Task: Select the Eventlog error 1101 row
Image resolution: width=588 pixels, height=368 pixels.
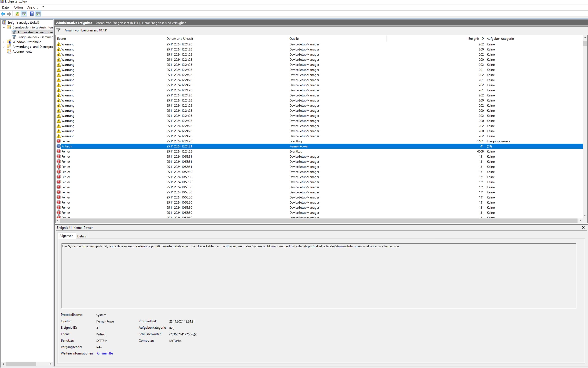Action: tap(295, 141)
